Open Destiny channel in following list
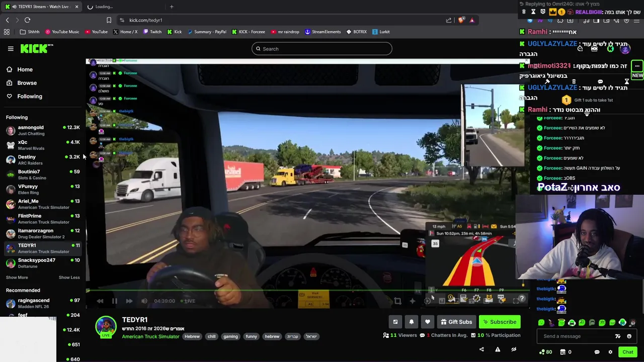Viewport: 644px width, 362px height. [43, 160]
